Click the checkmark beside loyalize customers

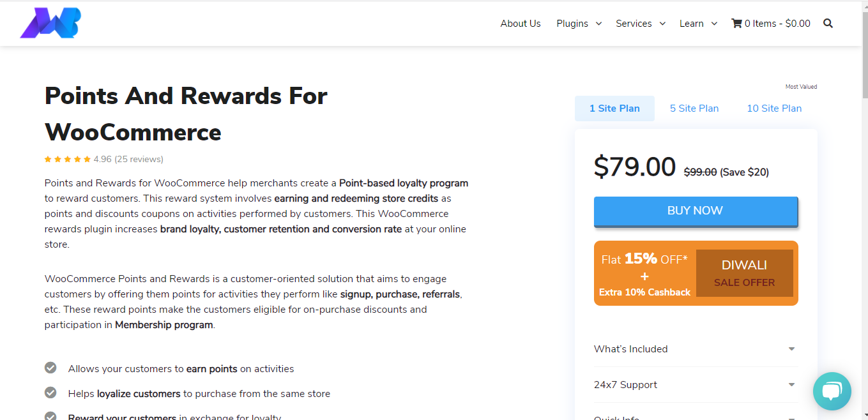[x=50, y=393]
